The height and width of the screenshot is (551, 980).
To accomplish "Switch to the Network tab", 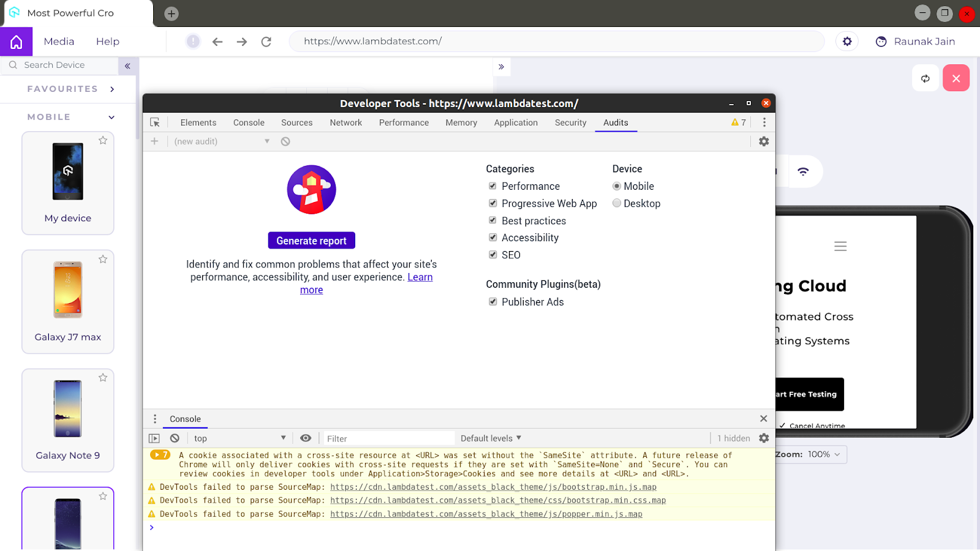I will pos(346,122).
